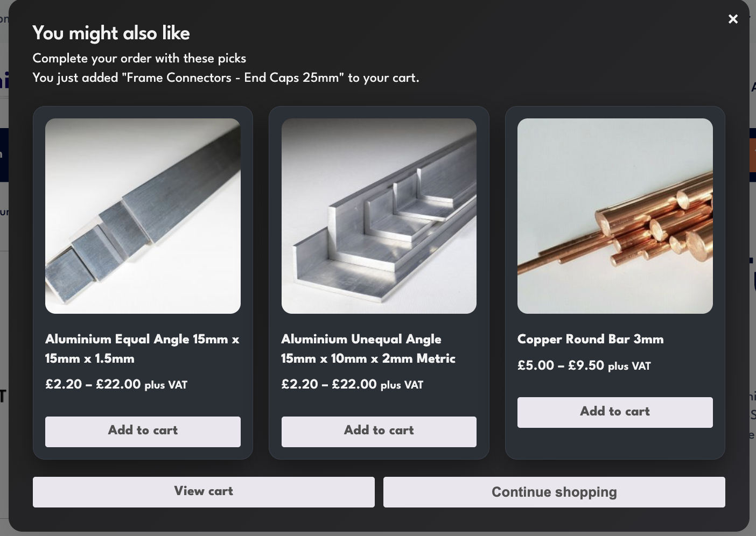Click the £5.00 – £9.50 copper price
Screen dimensions: 756x536
click(561, 365)
